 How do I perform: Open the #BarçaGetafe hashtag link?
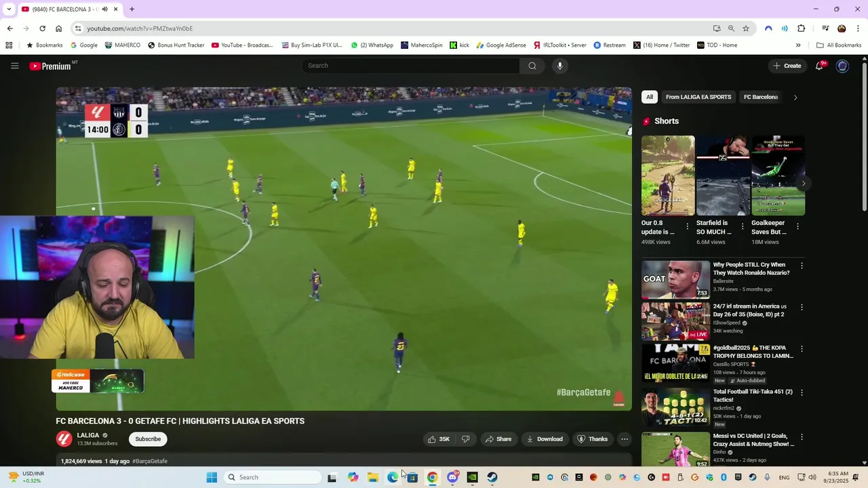[150, 461]
